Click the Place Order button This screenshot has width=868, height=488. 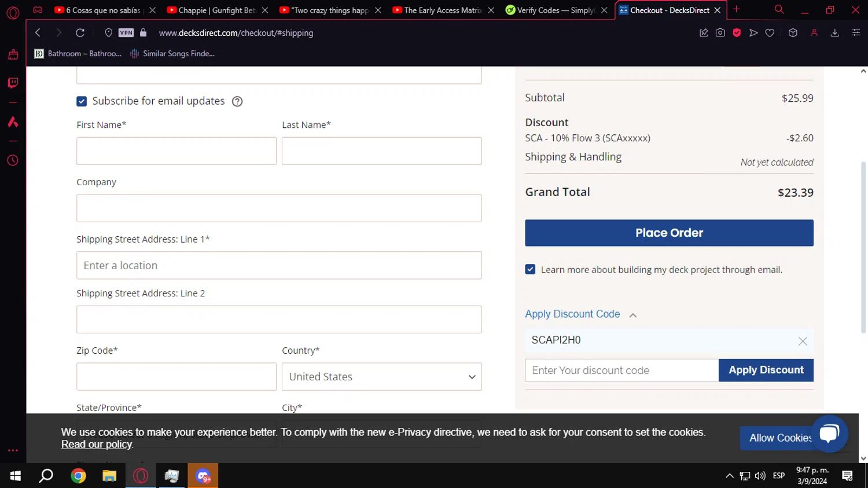tap(669, 233)
